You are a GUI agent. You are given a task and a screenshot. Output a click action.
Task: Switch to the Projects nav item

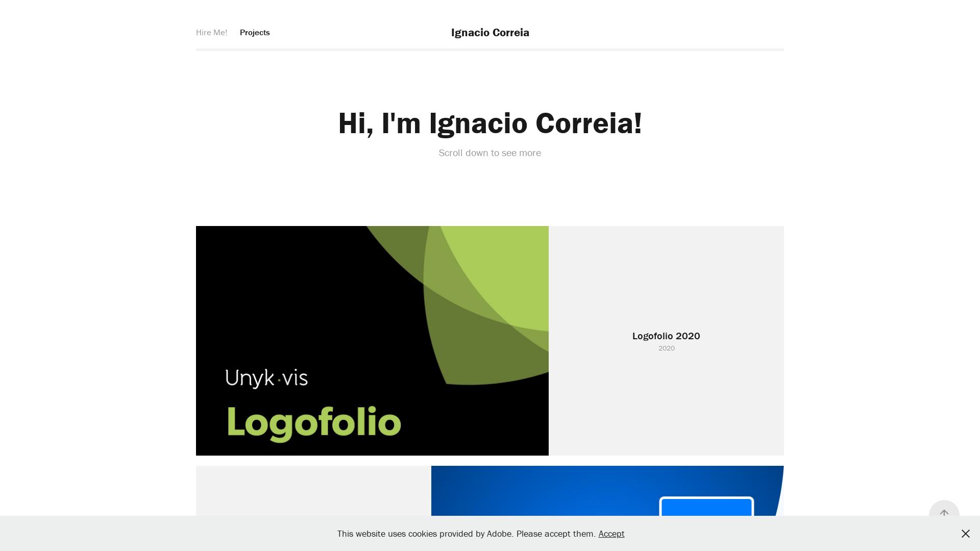[255, 33]
